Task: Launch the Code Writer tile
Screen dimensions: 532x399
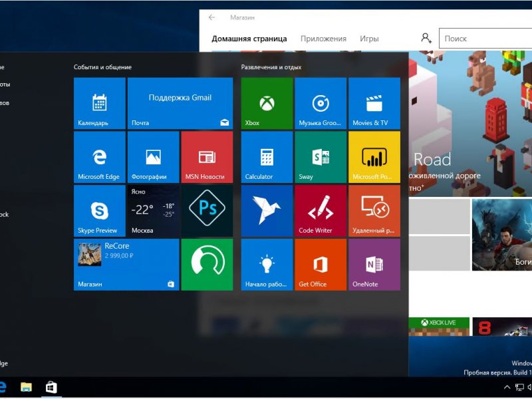Action: pyautogui.click(x=321, y=211)
